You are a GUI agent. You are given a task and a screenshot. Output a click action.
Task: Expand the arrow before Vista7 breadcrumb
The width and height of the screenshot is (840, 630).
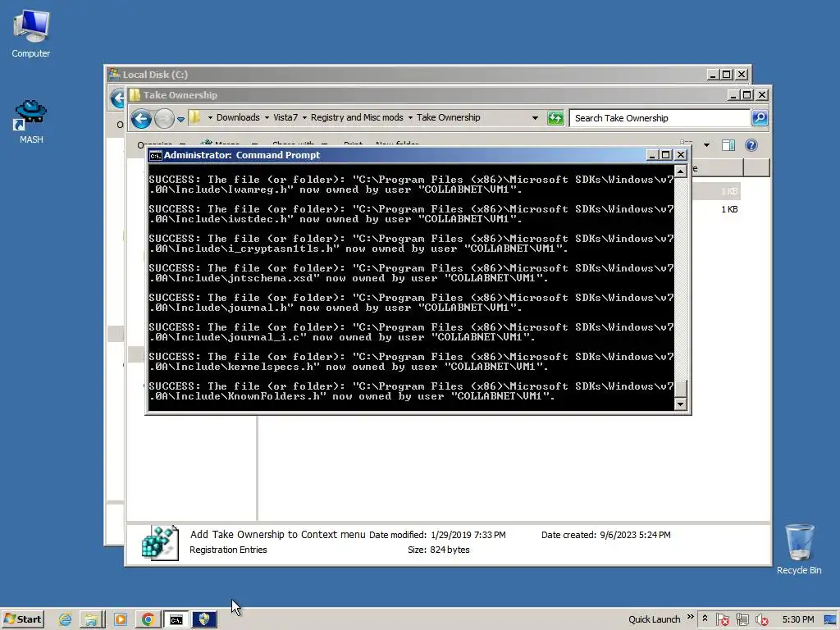click(267, 118)
